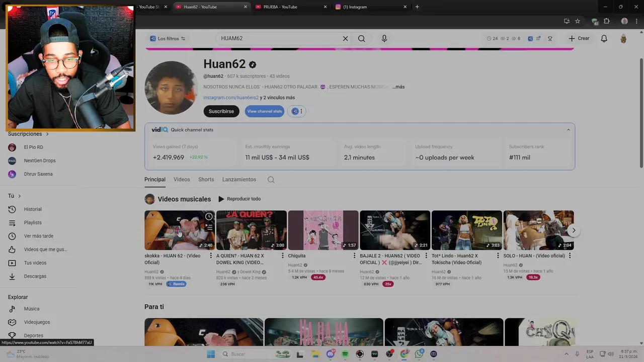The width and height of the screenshot is (644, 362).
Task: Click the install app icon in address bar
Action: [x=567, y=21]
